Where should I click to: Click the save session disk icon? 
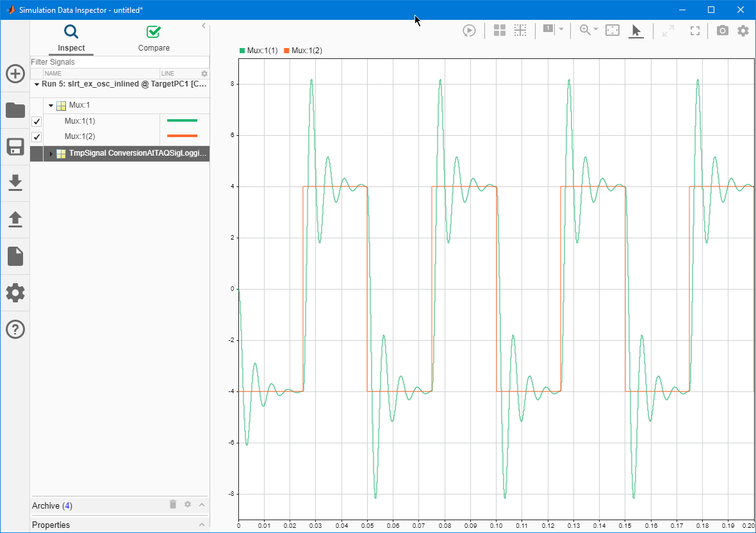pos(15,147)
